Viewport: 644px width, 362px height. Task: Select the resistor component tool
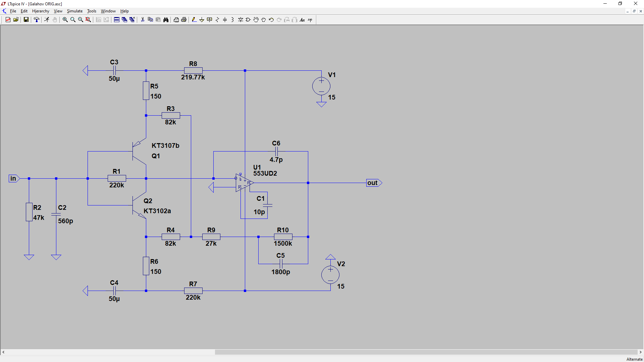pyautogui.click(x=217, y=20)
